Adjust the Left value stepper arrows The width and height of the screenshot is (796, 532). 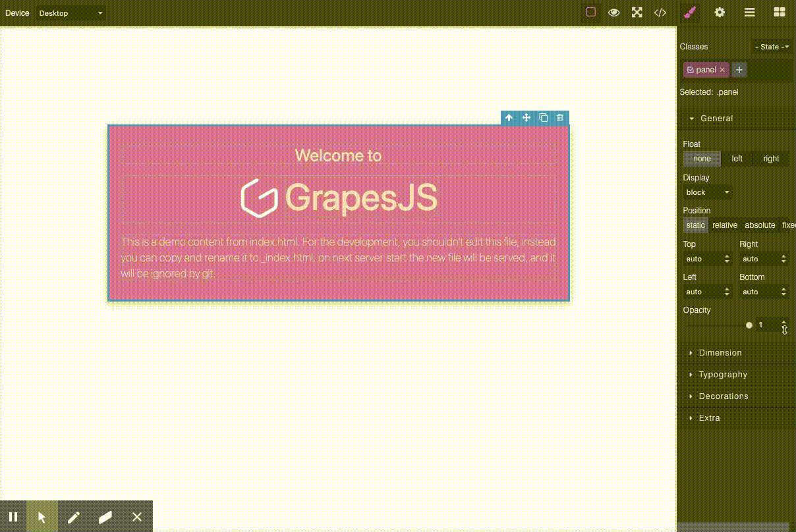click(x=727, y=292)
